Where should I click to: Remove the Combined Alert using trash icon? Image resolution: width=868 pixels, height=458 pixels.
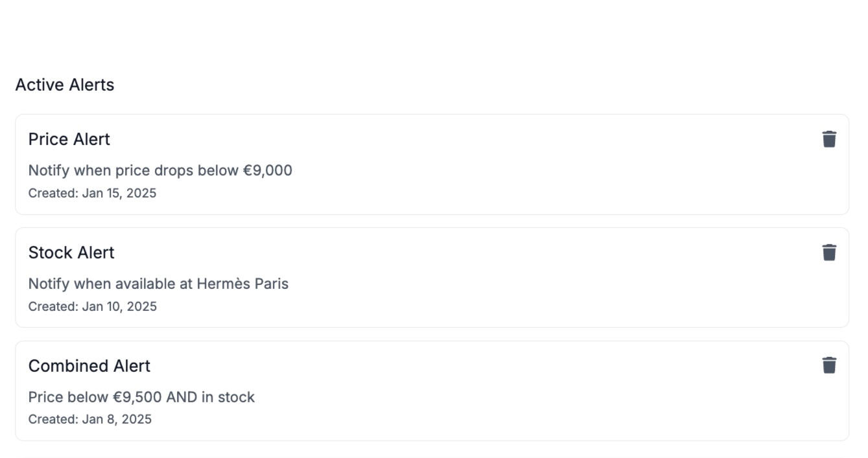829,365
